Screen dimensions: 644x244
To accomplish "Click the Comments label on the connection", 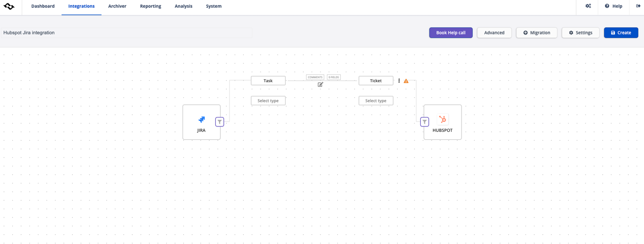I will (x=315, y=77).
